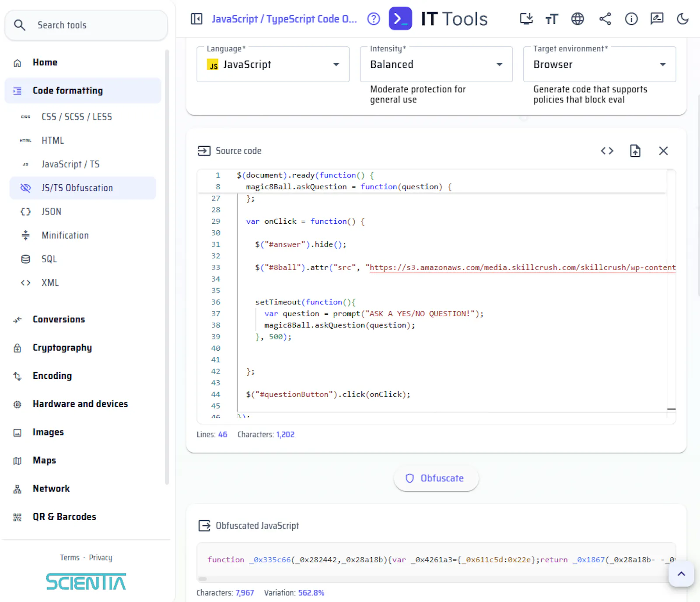Screen dimensions: 700x602
Task: Click the CSS icon in sidebar
Action: [x=26, y=117]
